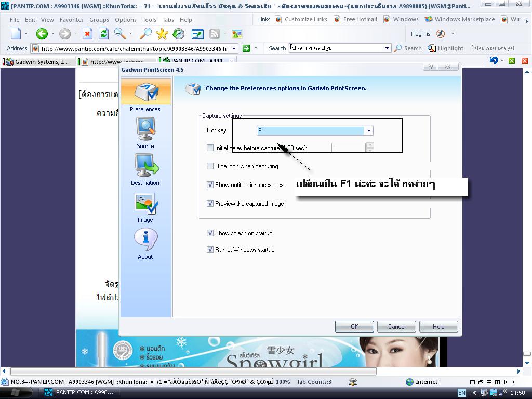532x399 pixels.
Task: Click the Plug-ins fan icon
Action: pos(441,34)
